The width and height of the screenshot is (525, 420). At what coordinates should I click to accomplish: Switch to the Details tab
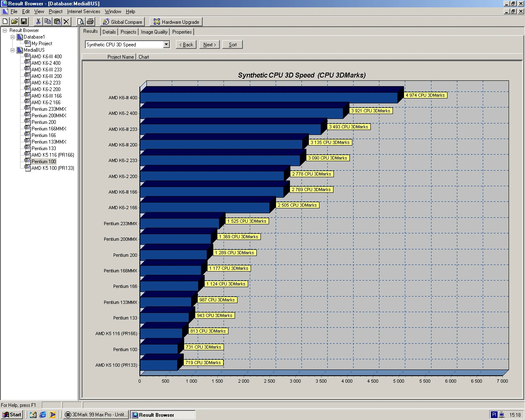pos(109,32)
